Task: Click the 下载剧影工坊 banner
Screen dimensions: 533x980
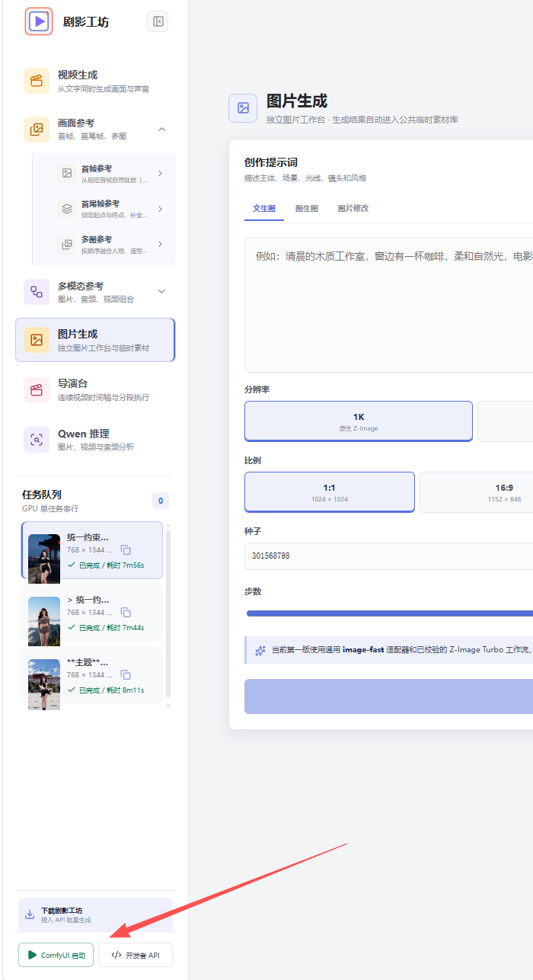Action: click(95, 914)
